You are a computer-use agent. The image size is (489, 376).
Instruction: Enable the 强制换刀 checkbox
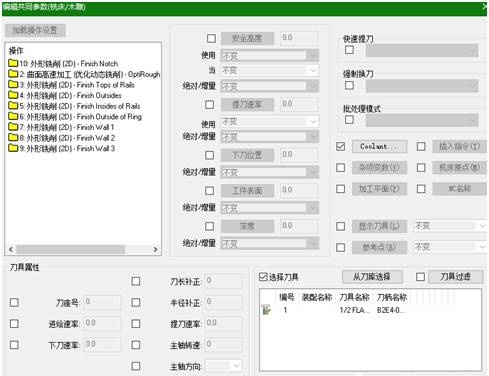pos(349,85)
